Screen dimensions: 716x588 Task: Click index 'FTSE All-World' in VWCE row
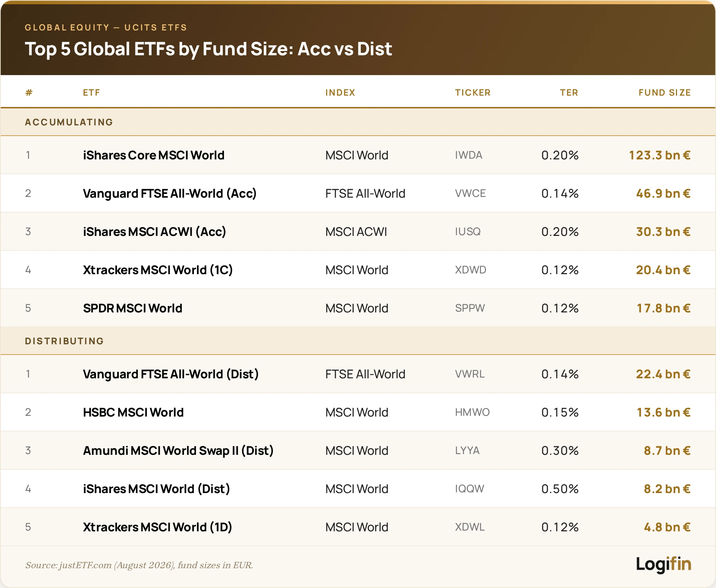[x=365, y=193]
